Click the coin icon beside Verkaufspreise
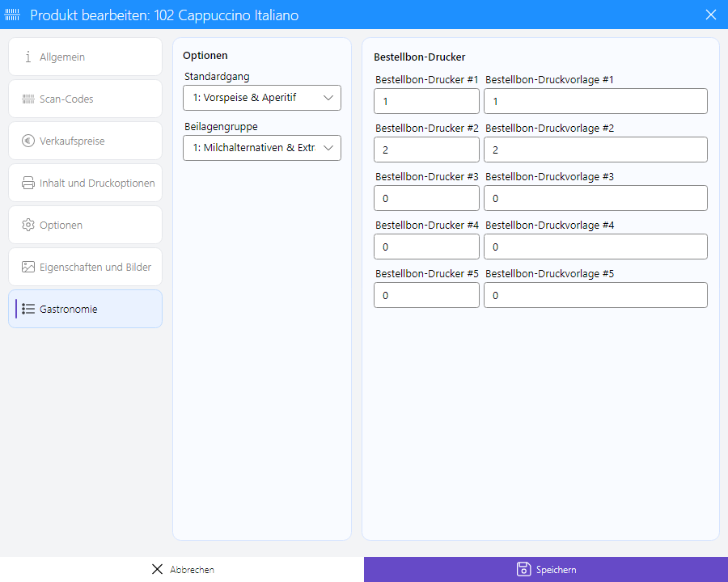 (28, 141)
